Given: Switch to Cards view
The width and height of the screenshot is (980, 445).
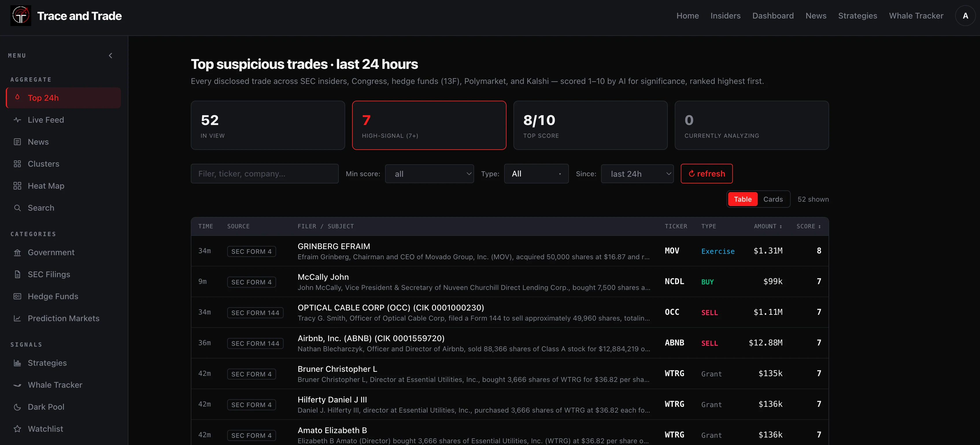Looking at the screenshot, I should (x=773, y=199).
